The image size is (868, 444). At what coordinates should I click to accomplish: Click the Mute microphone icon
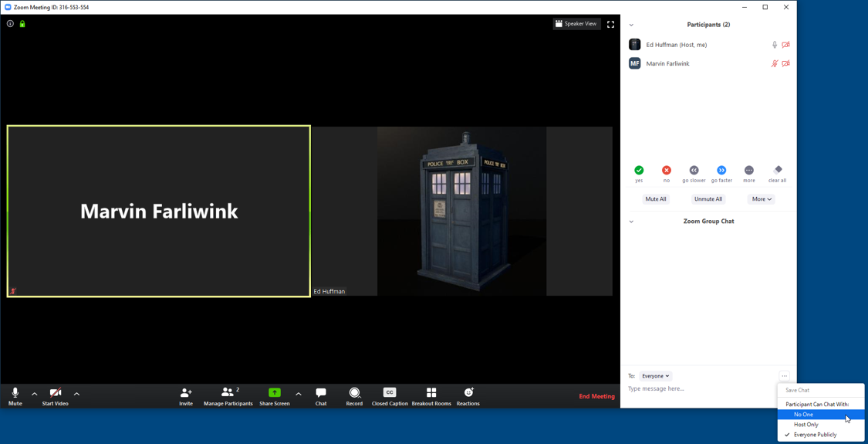(15, 392)
